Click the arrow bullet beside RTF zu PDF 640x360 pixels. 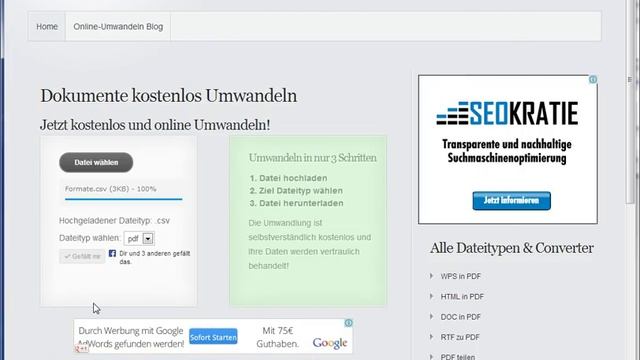(x=431, y=337)
